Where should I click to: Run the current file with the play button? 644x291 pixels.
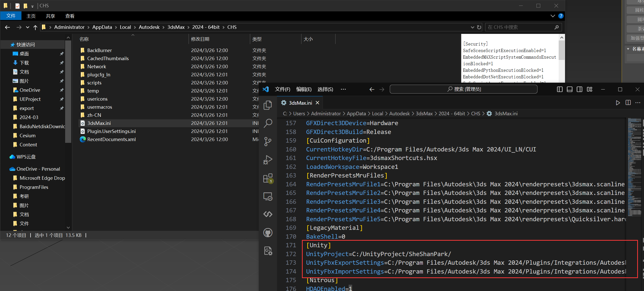[618, 103]
